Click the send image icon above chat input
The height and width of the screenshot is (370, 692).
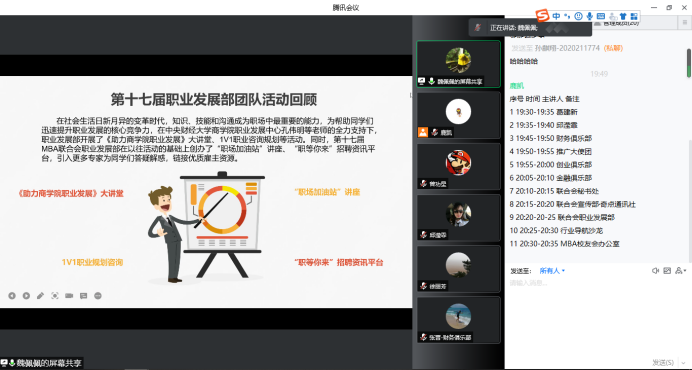tap(667, 271)
